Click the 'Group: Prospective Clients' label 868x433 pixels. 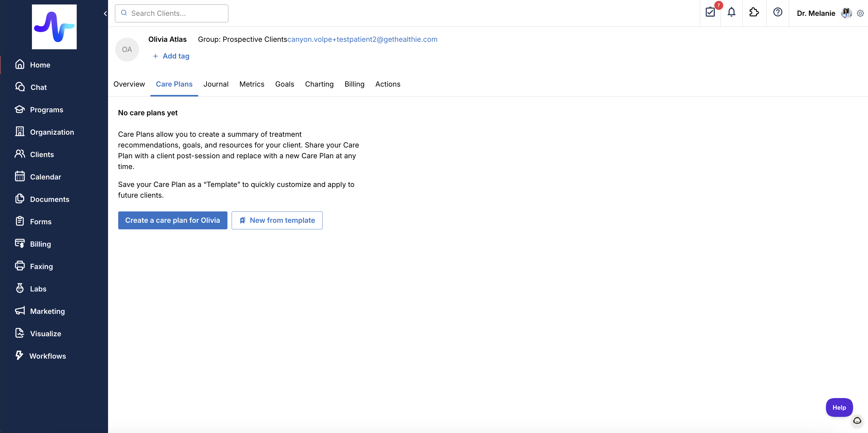[x=243, y=39]
